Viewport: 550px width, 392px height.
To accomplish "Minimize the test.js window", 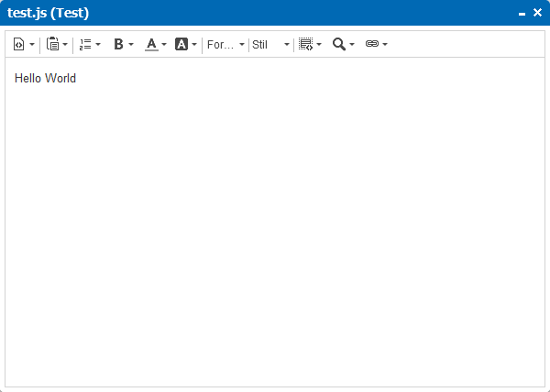I will click(x=522, y=14).
